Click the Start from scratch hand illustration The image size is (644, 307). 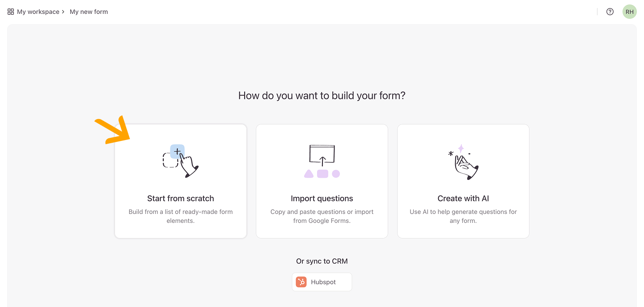pos(181,161)
